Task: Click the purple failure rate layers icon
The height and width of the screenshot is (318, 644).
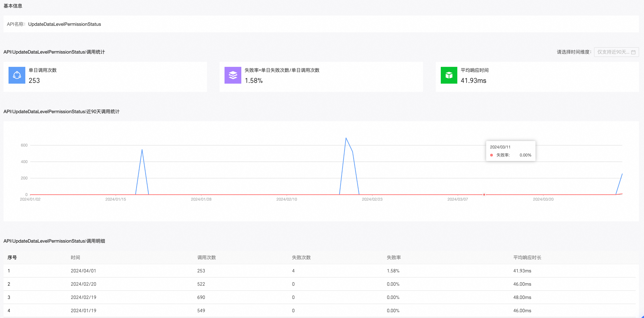Action: tap(233, 75)
